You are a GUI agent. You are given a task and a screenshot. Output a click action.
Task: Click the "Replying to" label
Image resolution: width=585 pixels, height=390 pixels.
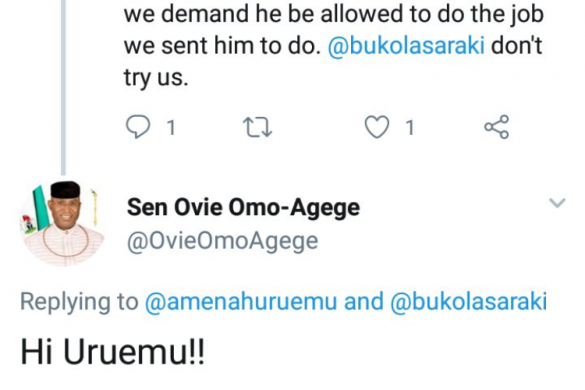coord(79,302)
